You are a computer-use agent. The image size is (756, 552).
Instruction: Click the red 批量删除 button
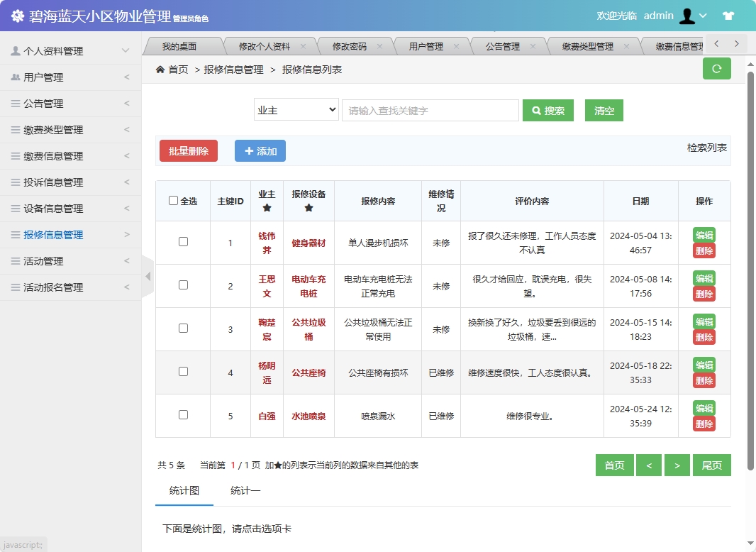188,150
